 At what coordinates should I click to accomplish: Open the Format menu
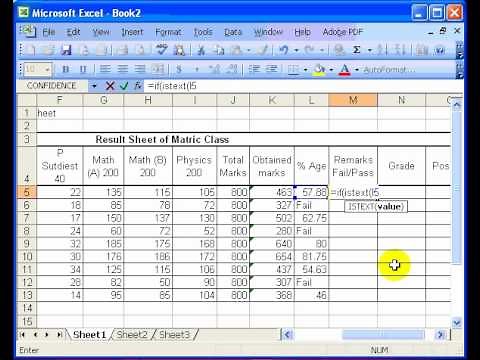(x=168, y=32)
